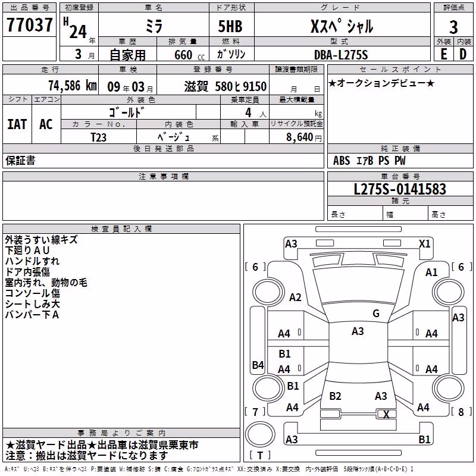The width and height of the screenshot is (476, 476).
Task: Select the door shape value 5HB
Action: 230,26
